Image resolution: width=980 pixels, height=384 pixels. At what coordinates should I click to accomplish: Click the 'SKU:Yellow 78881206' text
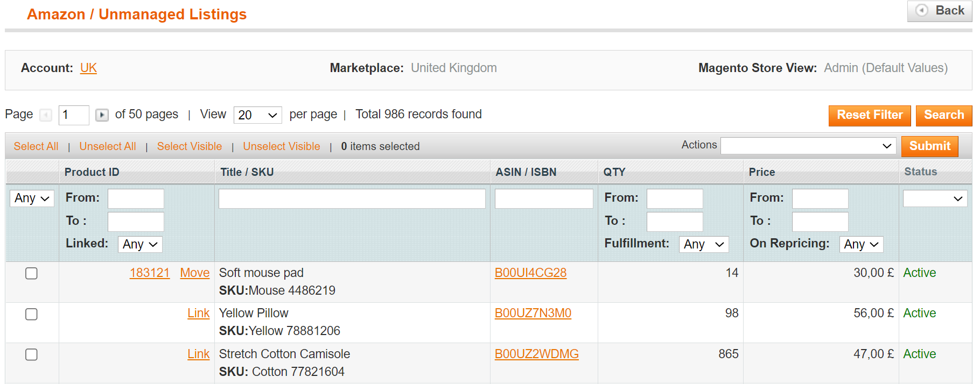coord(279,331)
